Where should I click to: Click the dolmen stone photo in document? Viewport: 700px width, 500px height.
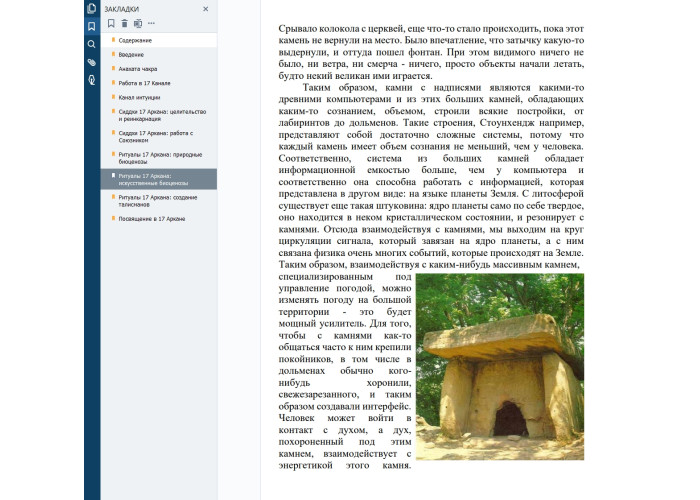(500, 359)
